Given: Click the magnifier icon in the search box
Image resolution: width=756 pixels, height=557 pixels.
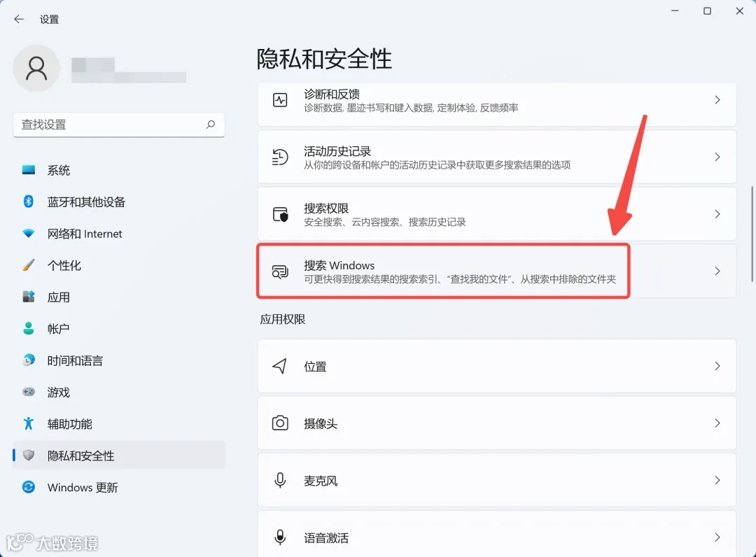Looking at the screenshot, I should (211, 125).
